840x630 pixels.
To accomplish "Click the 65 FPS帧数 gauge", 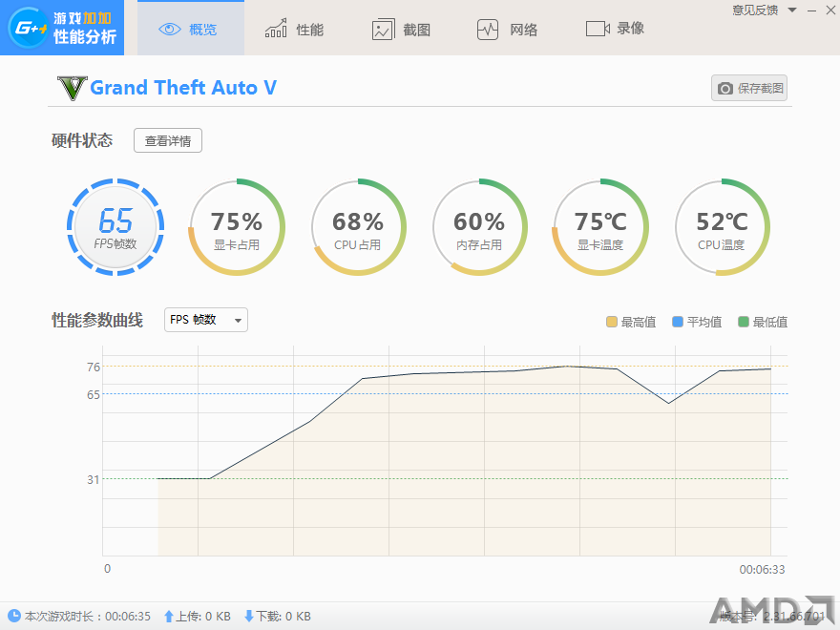I will (x=115, y=226).
